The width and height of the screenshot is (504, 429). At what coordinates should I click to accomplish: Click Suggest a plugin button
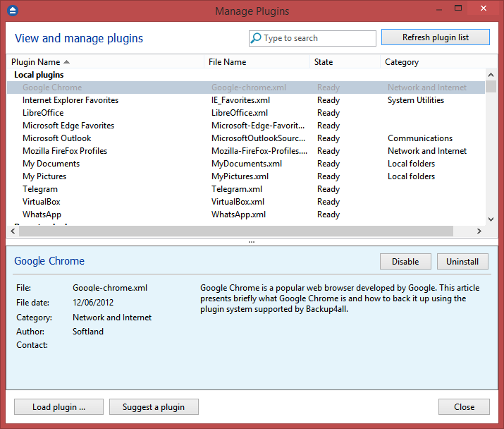click(x=154, y=407)
